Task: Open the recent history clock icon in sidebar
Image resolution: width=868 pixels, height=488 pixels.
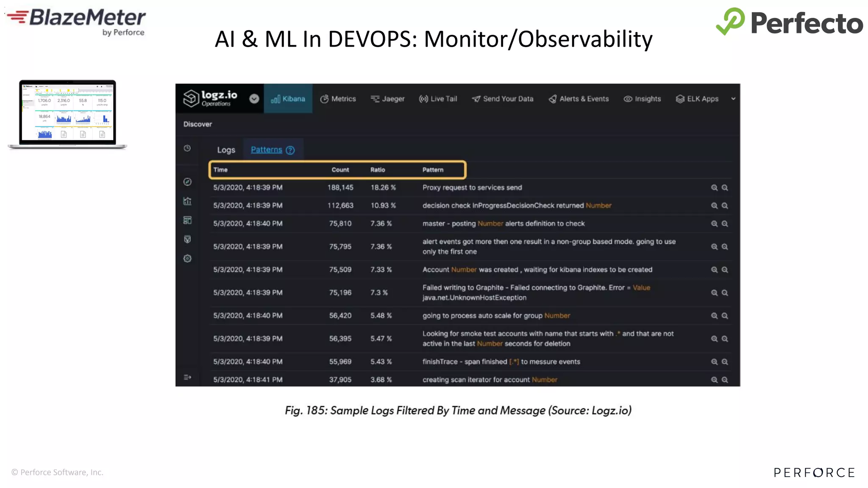Action: point(187,148)
